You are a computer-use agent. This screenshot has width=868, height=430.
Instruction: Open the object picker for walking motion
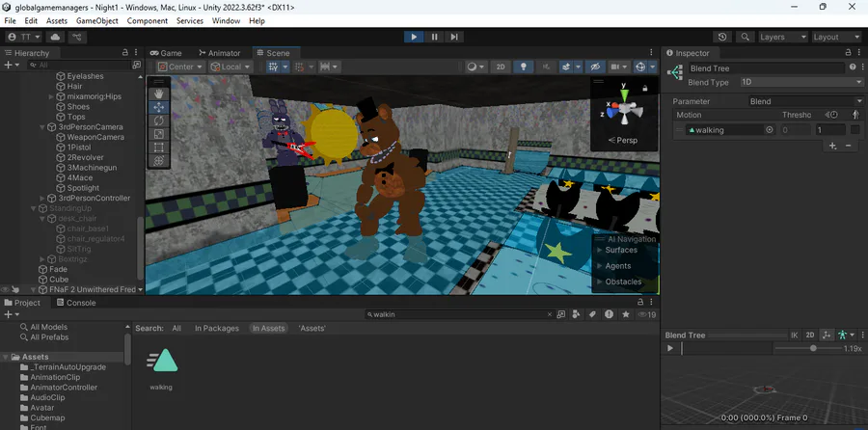point(769,130)
